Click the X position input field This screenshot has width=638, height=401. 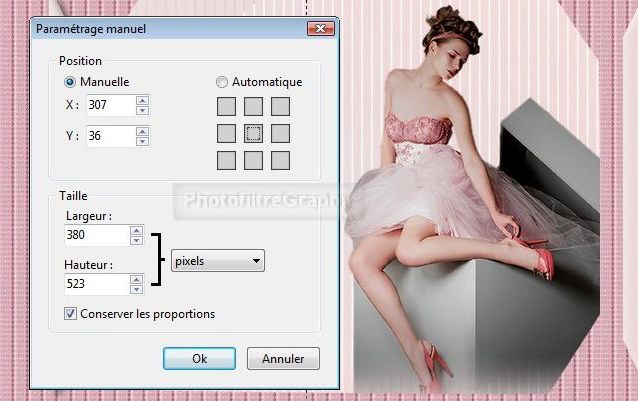tap(111, 105)
